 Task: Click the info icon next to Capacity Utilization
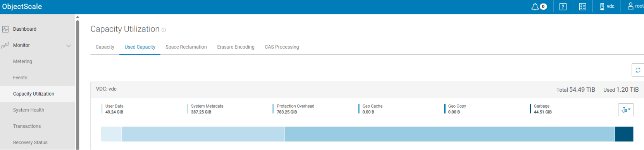[164, 30]
